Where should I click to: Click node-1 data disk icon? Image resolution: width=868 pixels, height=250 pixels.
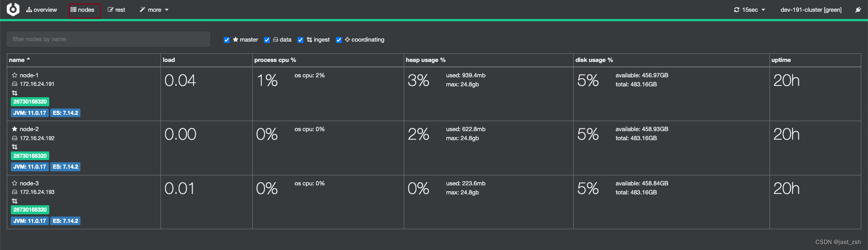14,84
